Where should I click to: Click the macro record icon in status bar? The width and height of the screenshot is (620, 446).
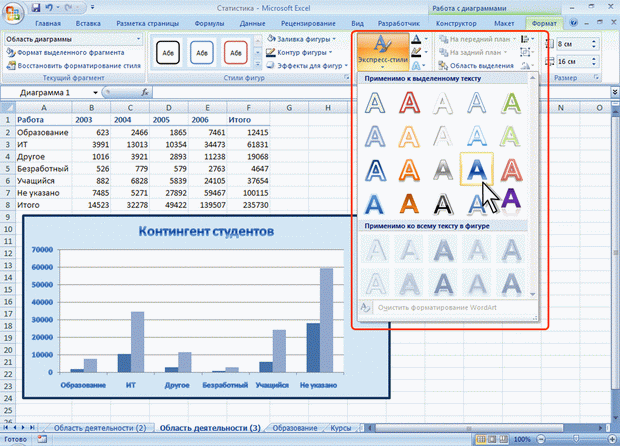[x=42, y=439]
